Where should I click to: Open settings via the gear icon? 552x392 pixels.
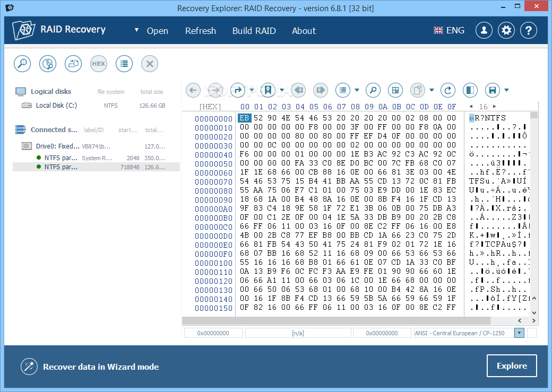[506, 31]
